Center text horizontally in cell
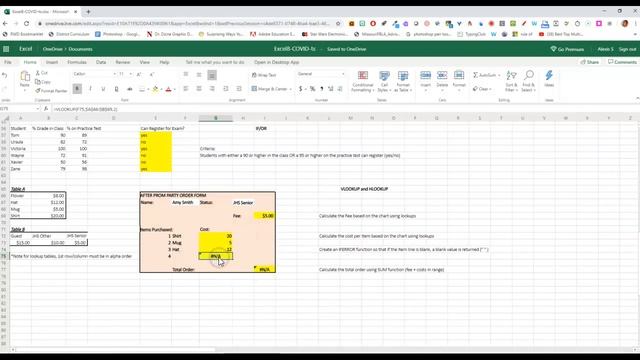Screen dimensions: 640x360 click(199, 89)
